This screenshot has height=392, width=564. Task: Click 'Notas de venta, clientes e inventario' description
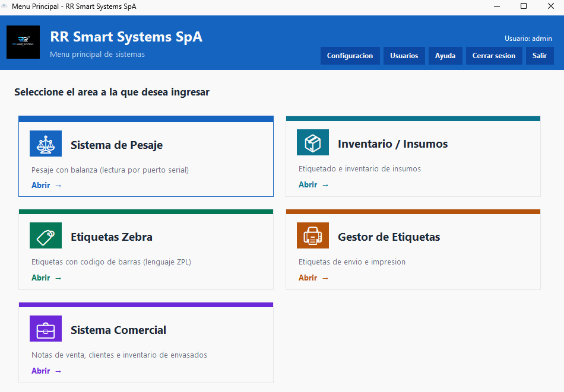[x=119, y=355]
